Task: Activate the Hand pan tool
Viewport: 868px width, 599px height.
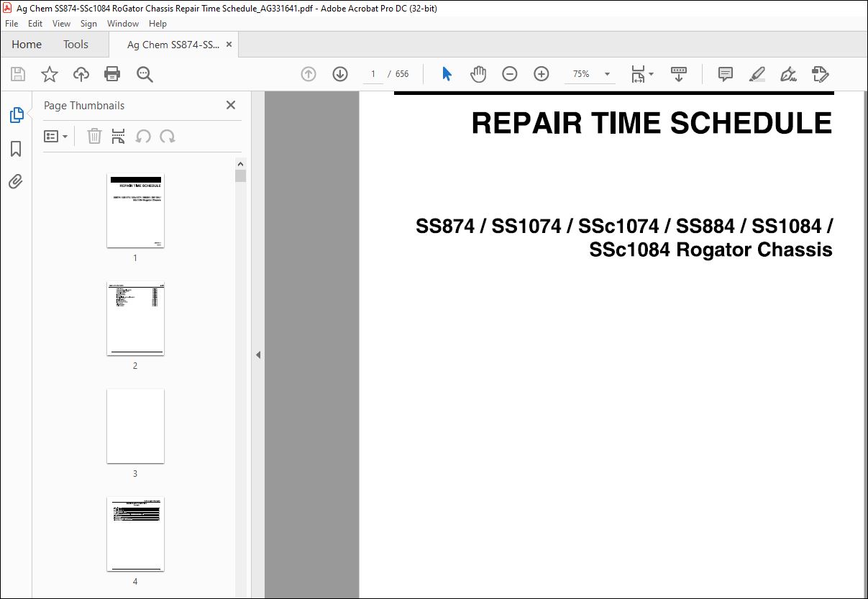Action: click(478, 74)
